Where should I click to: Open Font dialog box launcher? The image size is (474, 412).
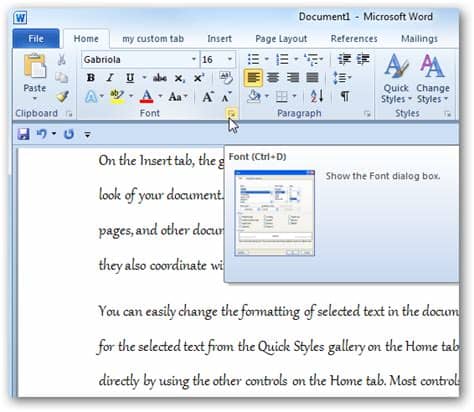tap(231, 114)
